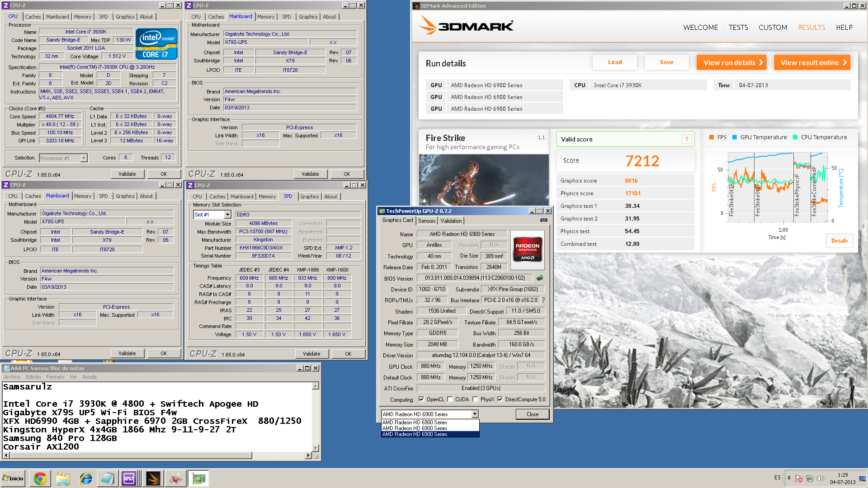This screenshot has width=868, height=488.
Task: Click the purple CPU-Z taskbar icon
Action: coord(129,479)
